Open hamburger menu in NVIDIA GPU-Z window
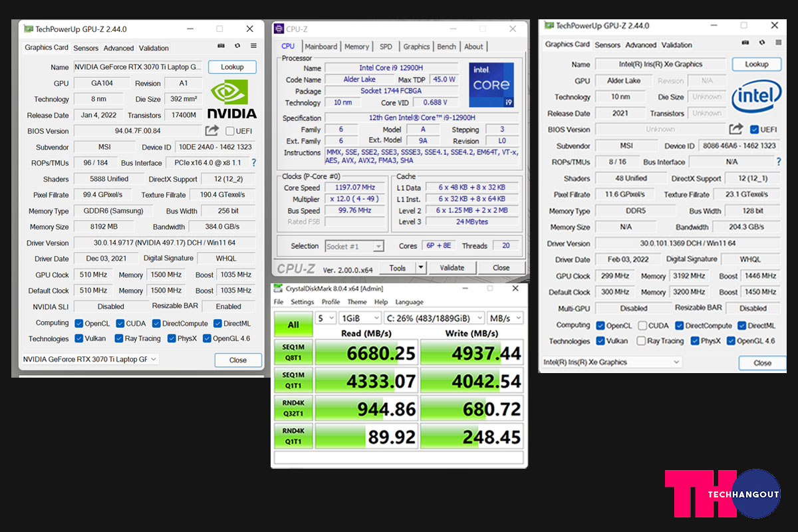 (253, 47)
